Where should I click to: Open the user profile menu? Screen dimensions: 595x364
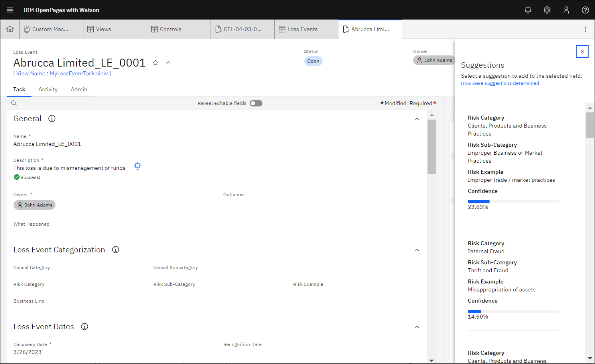tap(566, 10)
